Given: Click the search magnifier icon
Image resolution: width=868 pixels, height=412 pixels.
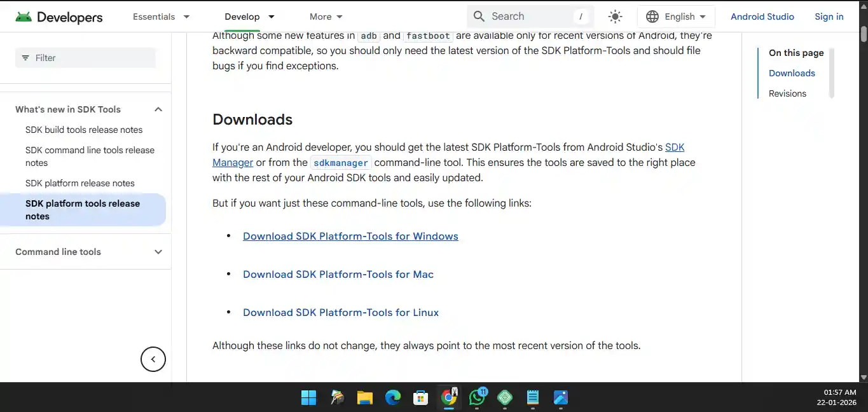Looking at the screenshot, I should coord(479,17).
